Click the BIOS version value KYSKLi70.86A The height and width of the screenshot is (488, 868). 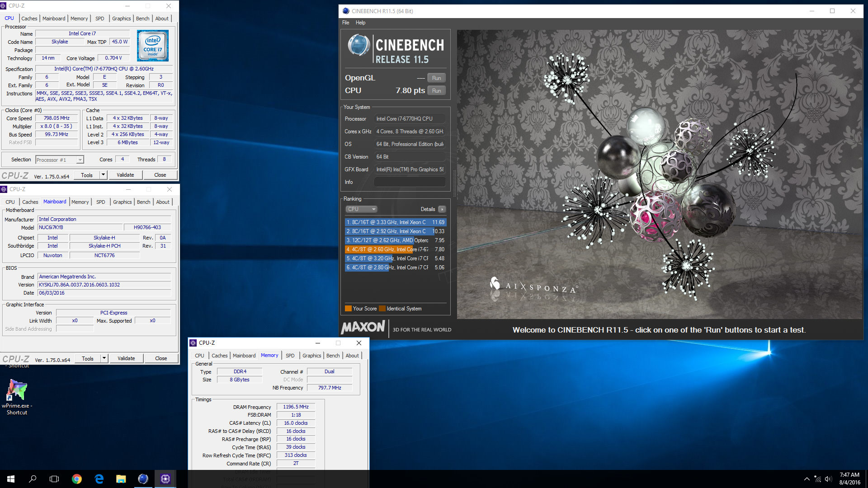(x=104, y=285)
